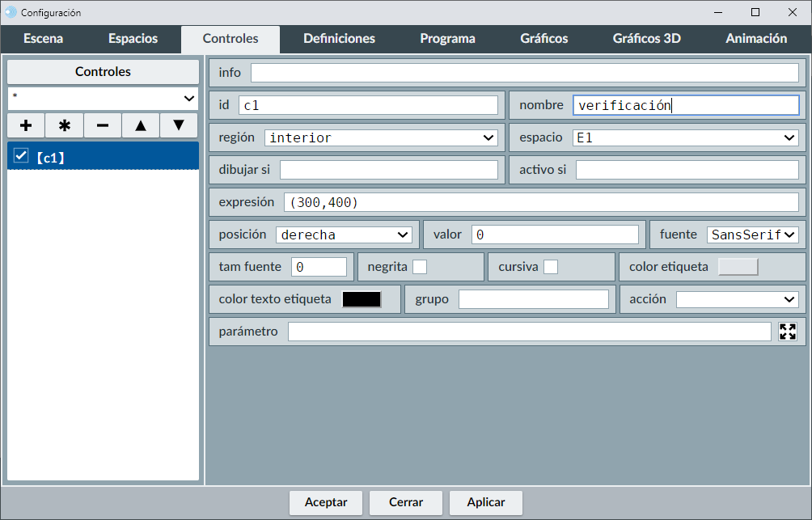The width and height of the screenshot is (812, 520).
Task: Move control c1 down with arrow
Action: tap(179, 125)
